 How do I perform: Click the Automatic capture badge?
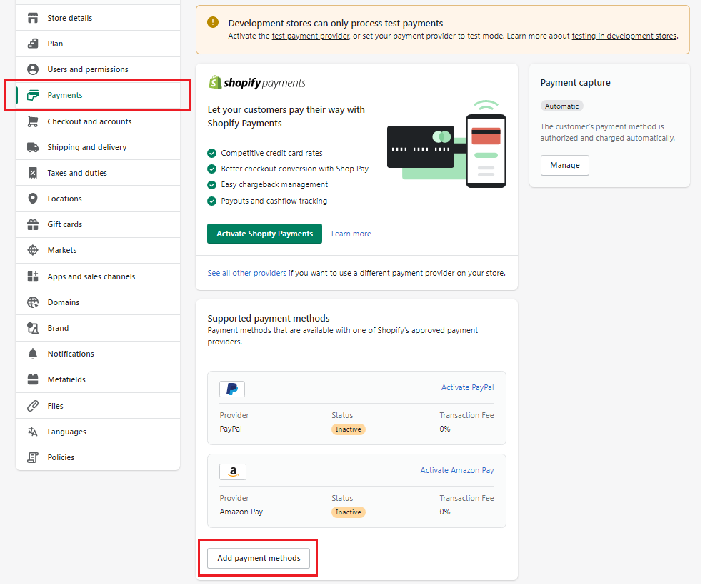561,106
